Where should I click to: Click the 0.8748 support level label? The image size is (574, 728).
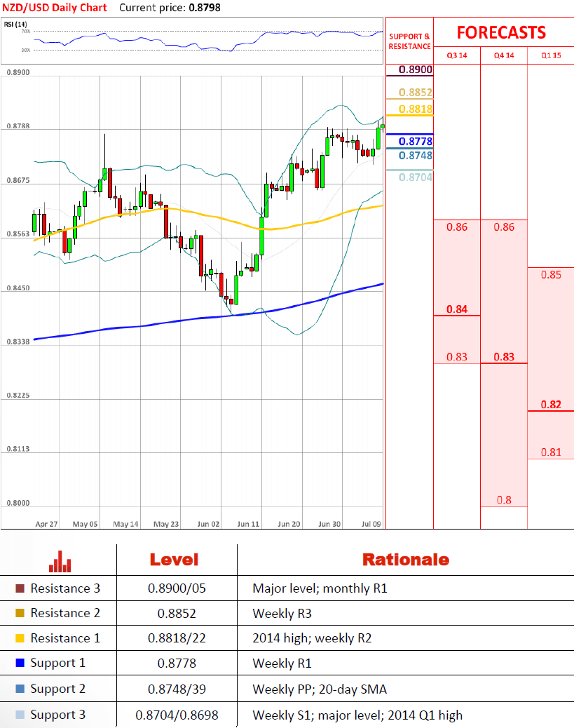tap(416, 156)
